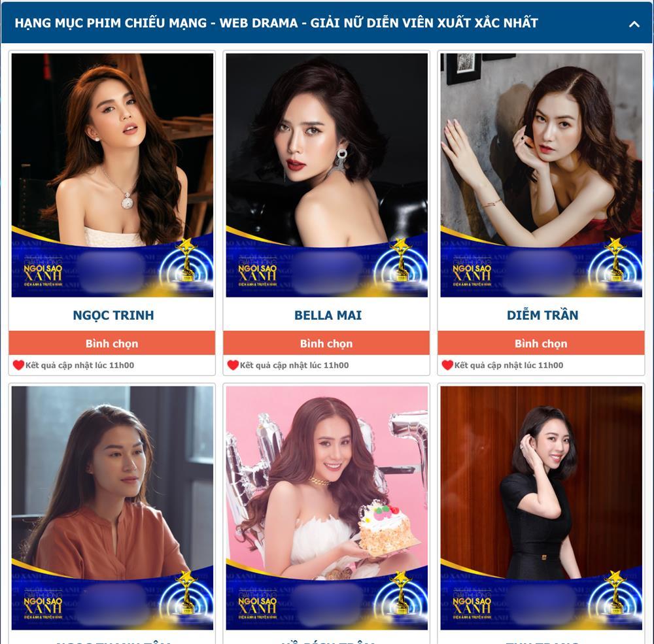Viewport: 654px width, 644px height.
Task: Open the nominee photo with orange blouse
Action: coord(112,507)
